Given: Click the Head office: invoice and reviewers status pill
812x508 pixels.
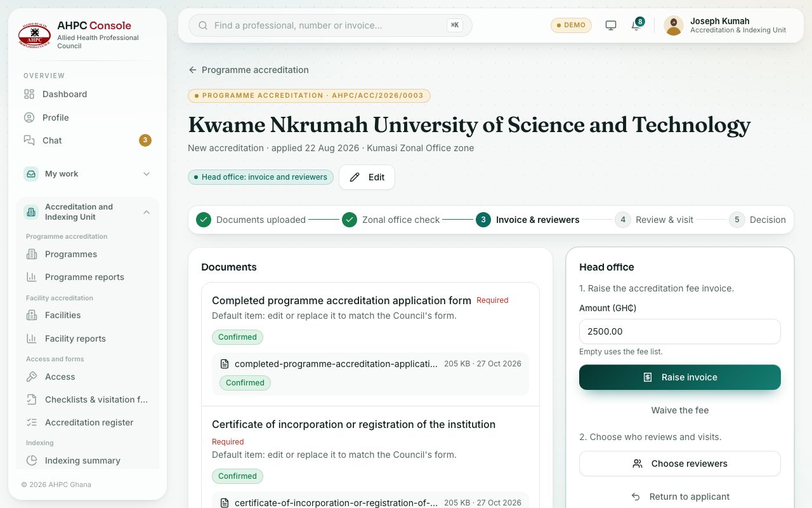Looking at the screenshot, I should click(261, 177).
